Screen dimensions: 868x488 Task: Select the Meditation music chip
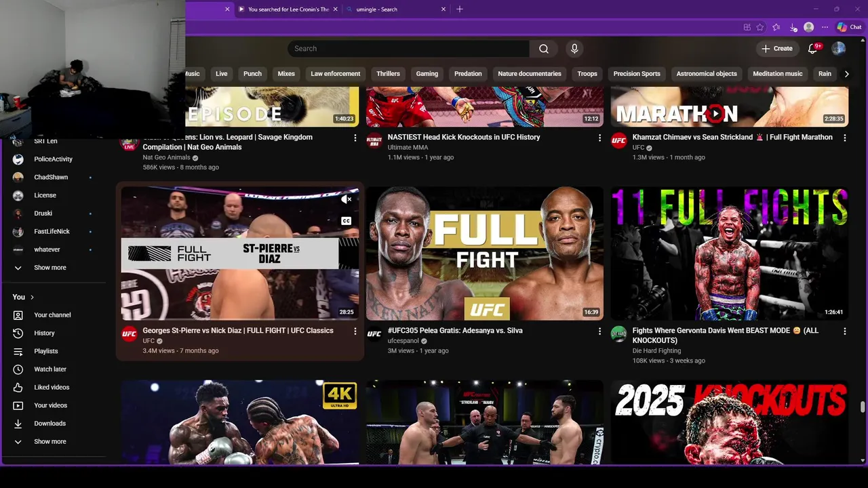click(777, 74)
